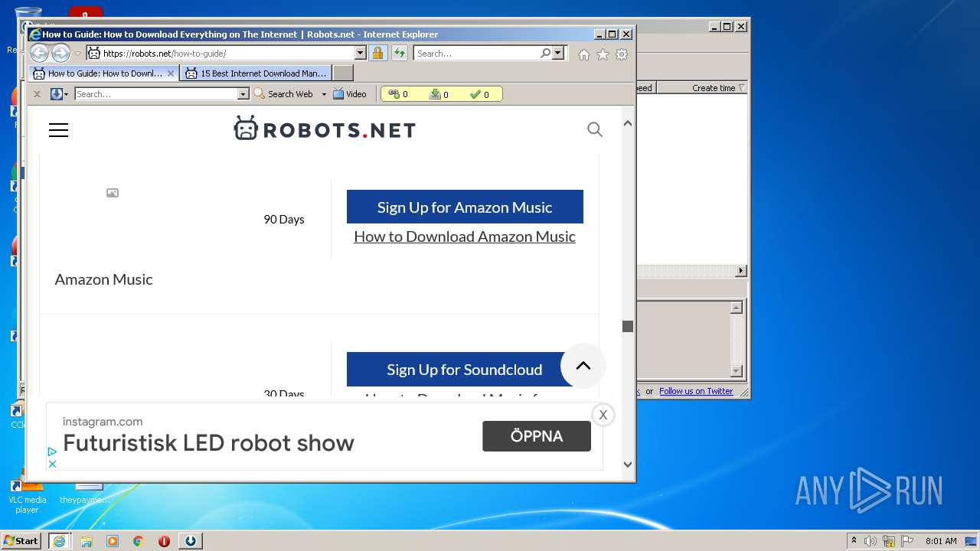The height and width of the screenshot is (551, 980).
Task: Click the AdChoices triangle icon in ad
Action: 52,452
